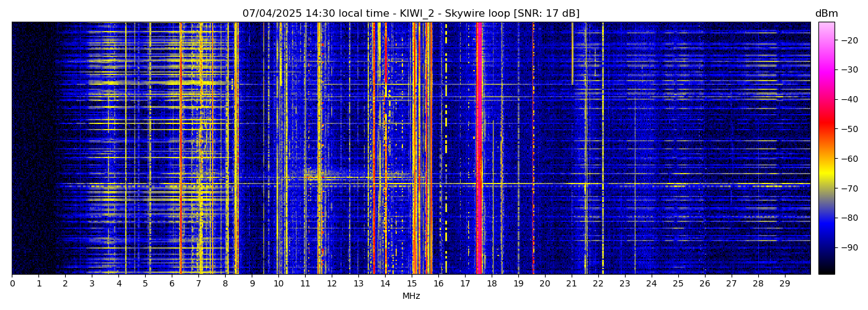This screenshot has height=310, width=868.
Task: Click the 14 tick label on the frequency axis
Action: (x=385, y=283)
